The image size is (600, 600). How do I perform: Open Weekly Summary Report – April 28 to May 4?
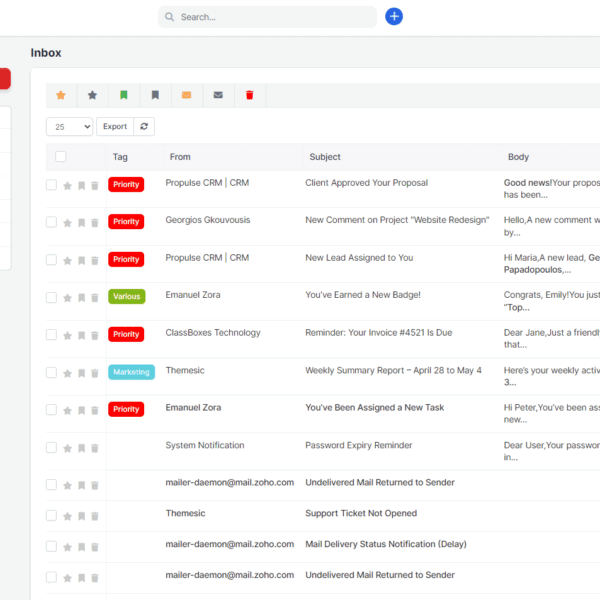coord(393,370)
